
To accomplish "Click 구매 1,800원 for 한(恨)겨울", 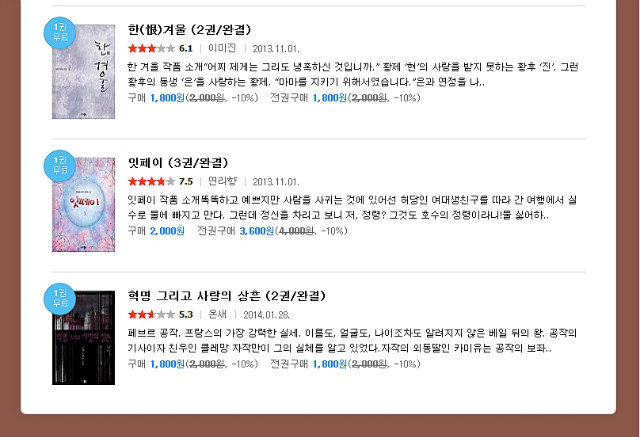I will tap(156, 98).
